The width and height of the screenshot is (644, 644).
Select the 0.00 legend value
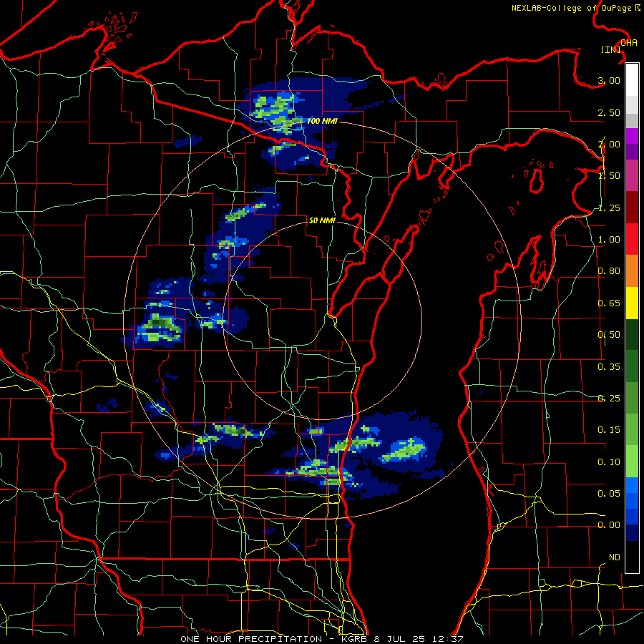(x=609, y=525)
